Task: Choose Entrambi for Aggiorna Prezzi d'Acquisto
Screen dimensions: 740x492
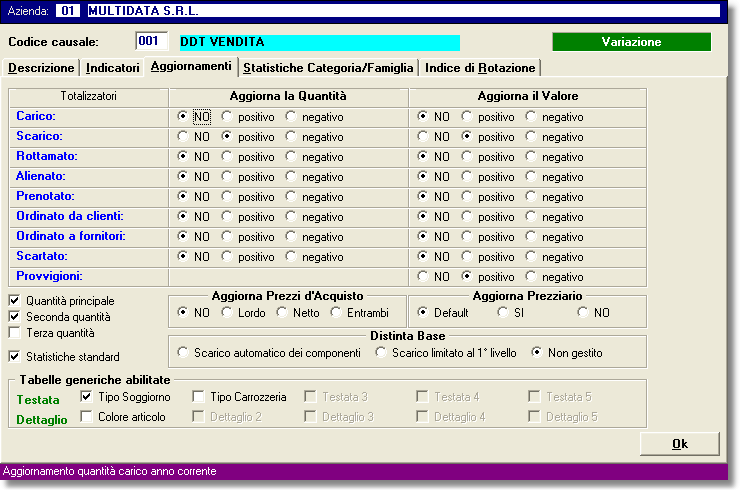Action: [x=336, y=312]
